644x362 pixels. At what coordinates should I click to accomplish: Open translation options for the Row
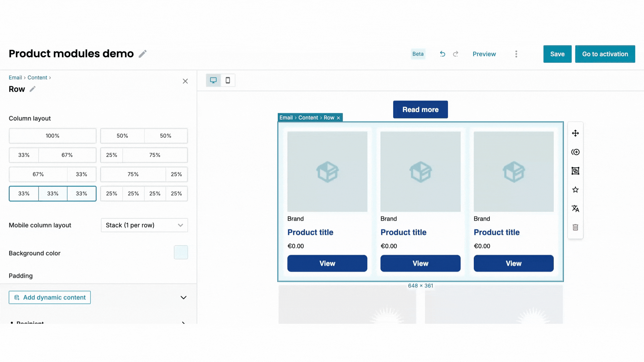click(575, 208)
